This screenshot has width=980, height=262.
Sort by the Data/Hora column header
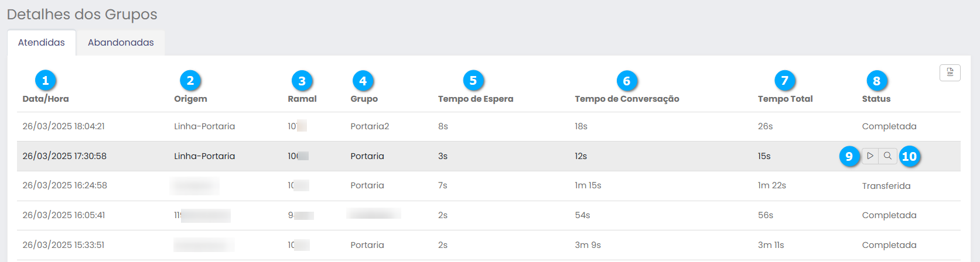point(46,99)
